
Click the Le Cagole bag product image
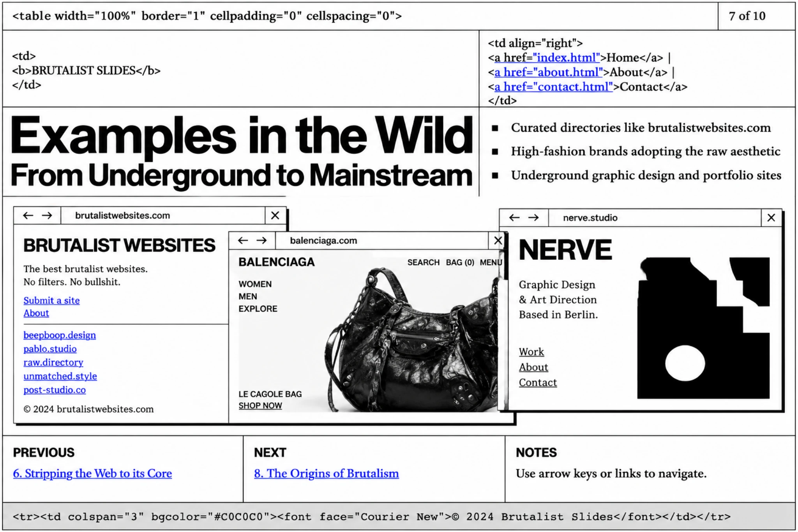tap(412, 340)
